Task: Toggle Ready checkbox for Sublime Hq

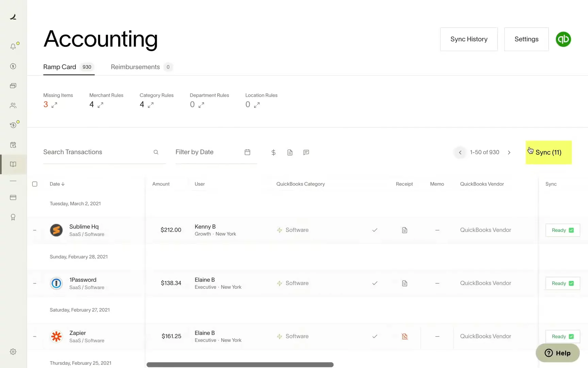Action: 571,230
